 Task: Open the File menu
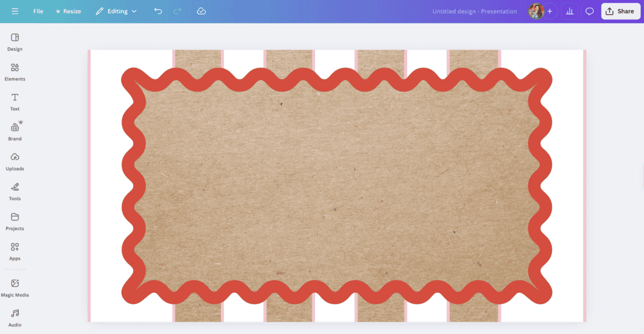[38, 11]
